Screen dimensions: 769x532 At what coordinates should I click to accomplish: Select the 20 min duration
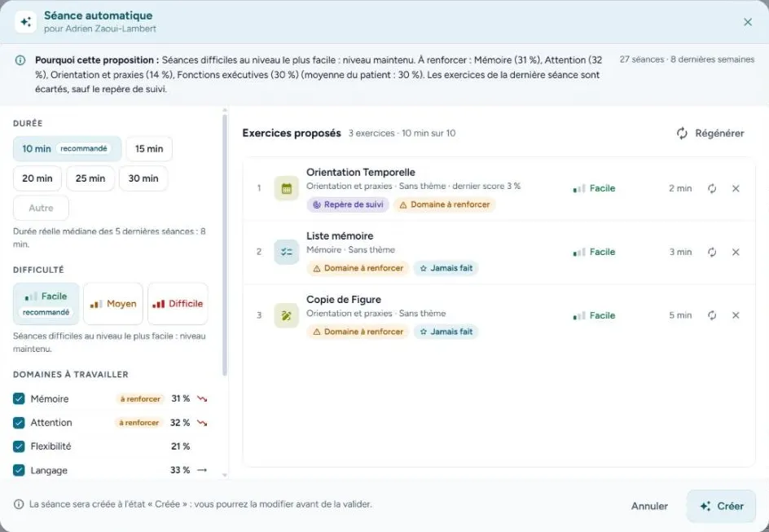[37, 178]
